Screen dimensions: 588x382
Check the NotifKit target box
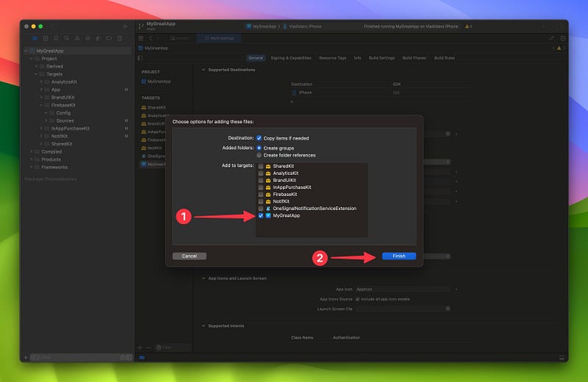click(x=261, y=201)
